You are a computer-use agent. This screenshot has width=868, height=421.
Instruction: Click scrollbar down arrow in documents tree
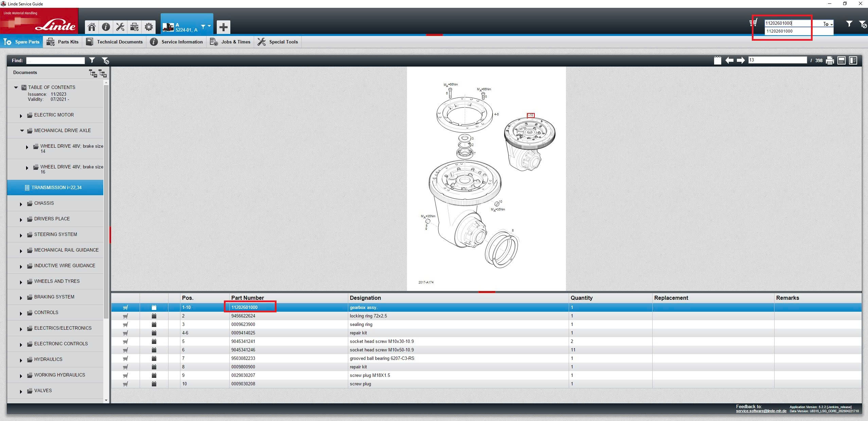click(x=106, y=400)
